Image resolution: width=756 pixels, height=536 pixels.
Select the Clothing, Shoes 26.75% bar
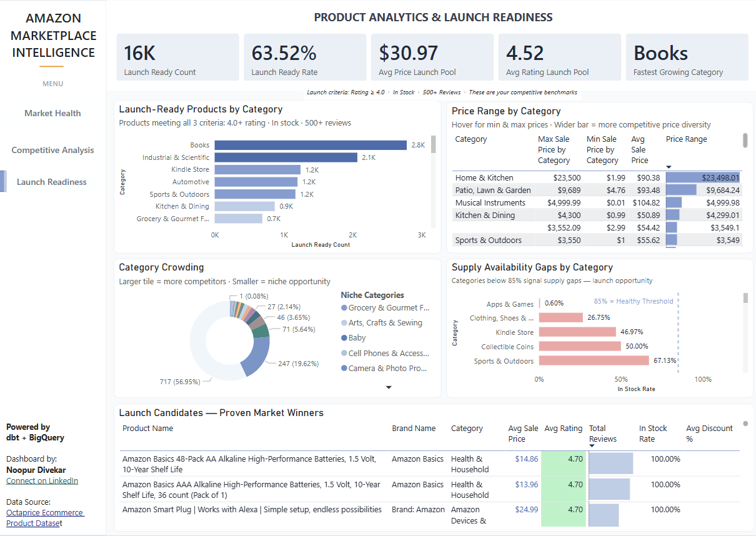click(x=560, y=318)
